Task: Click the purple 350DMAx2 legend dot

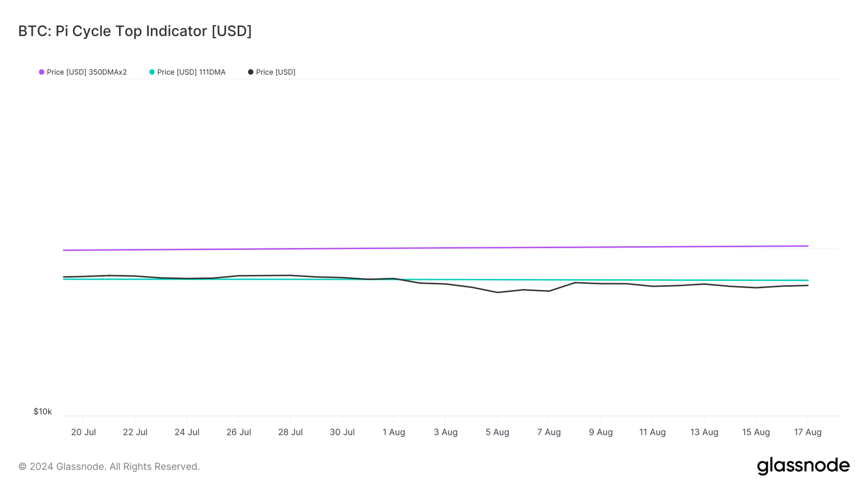Action: (x=42, y=72)
